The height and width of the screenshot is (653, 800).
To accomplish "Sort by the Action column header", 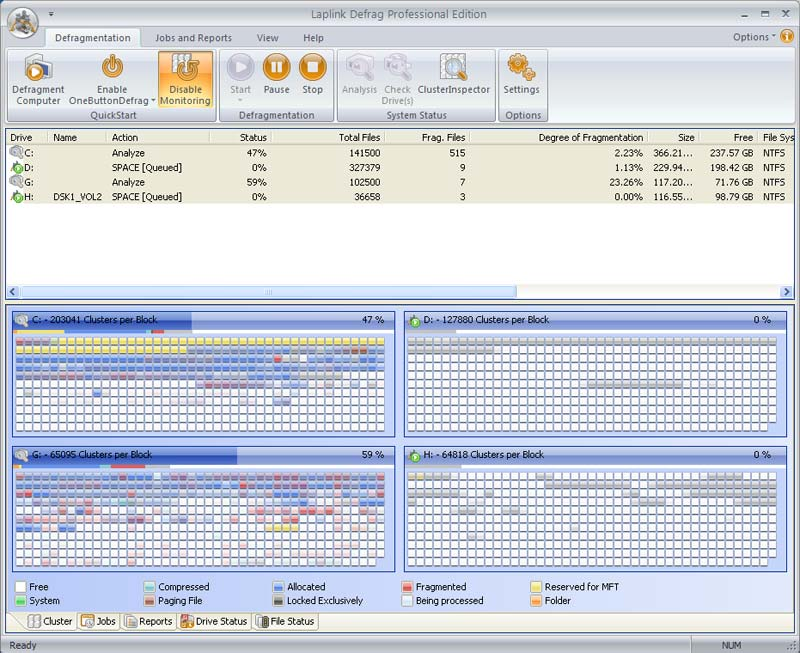I will click(158, 137).
